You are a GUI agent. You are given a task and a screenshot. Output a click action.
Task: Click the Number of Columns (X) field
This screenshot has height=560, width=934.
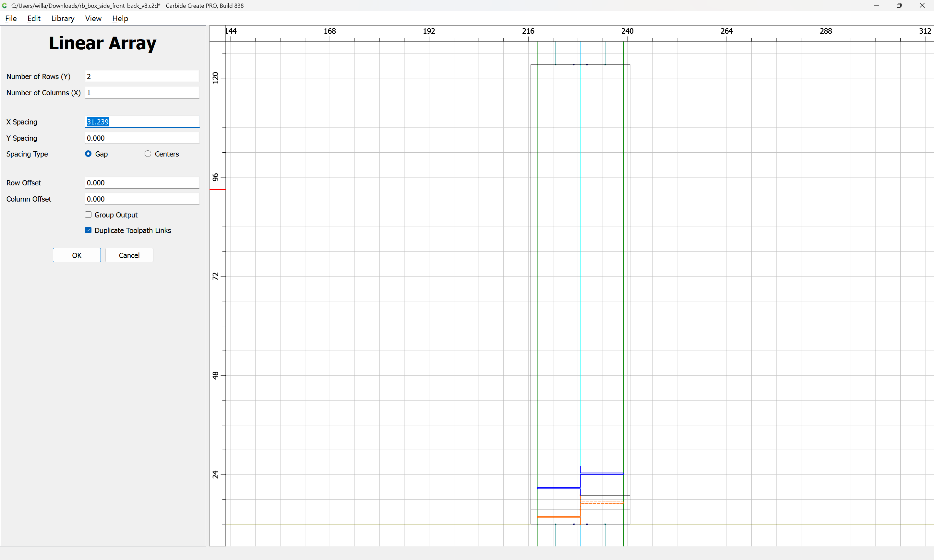tap(142, 93)
